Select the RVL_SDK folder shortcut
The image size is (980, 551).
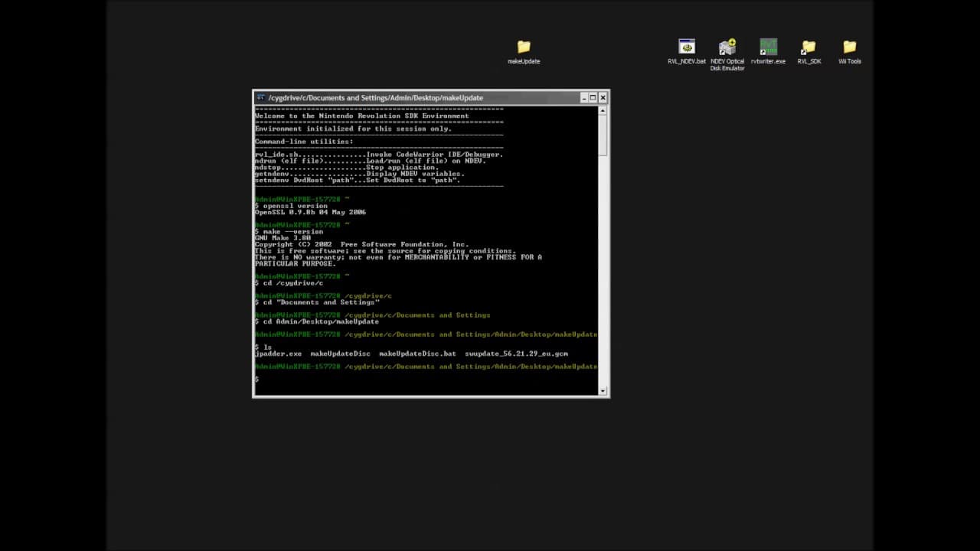(x=808, y=52)
